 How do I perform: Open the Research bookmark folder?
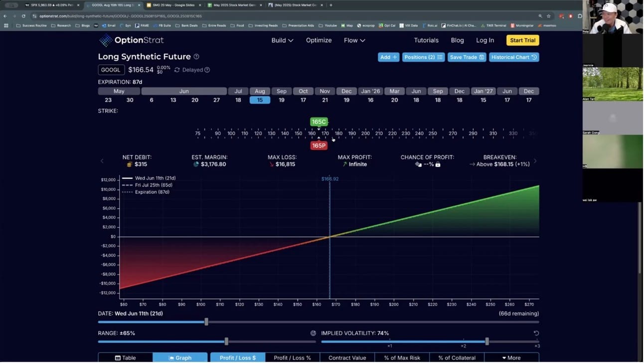tap(61, 25)
